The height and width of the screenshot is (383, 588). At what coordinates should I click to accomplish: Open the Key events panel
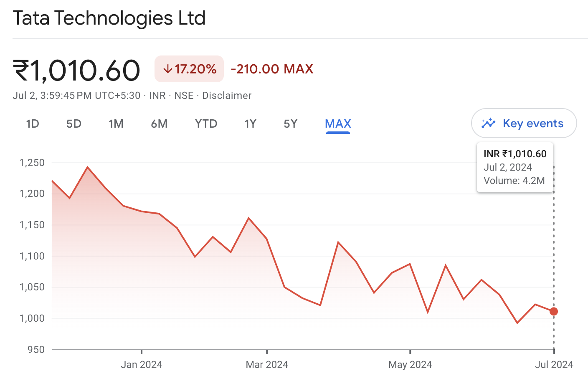(524, 123)
